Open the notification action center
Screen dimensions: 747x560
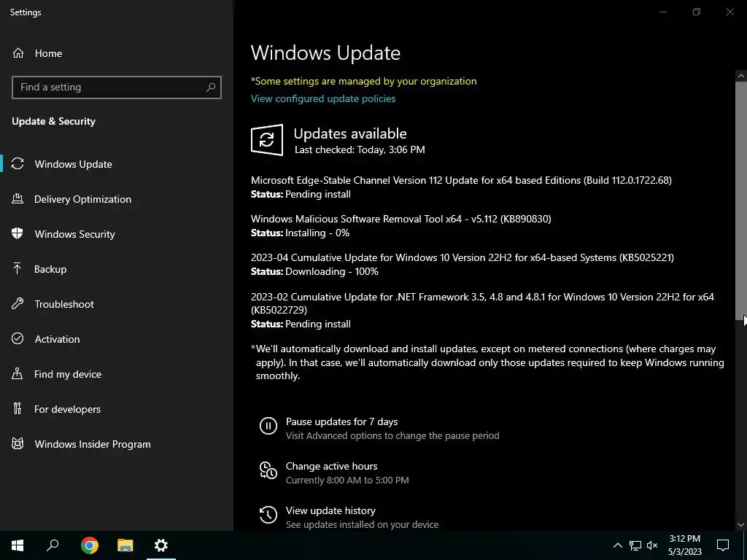(x=723, y=545)
